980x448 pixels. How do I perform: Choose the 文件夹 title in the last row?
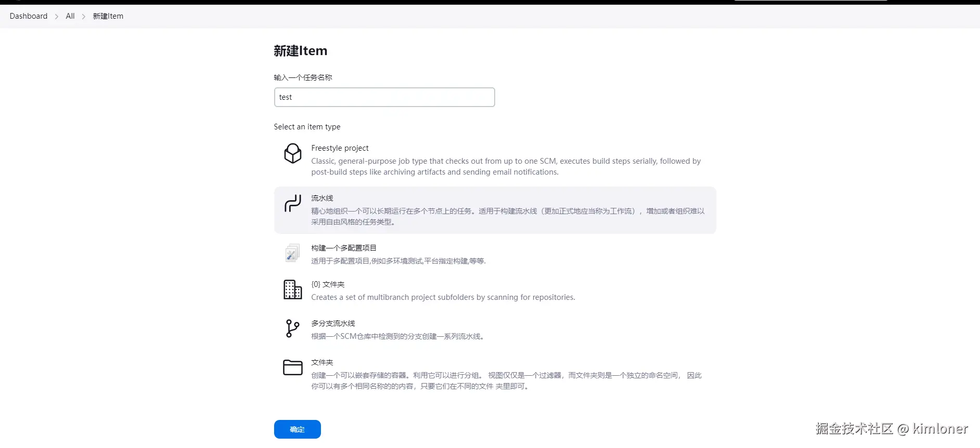pyautogui.click(x=322, y=362)
